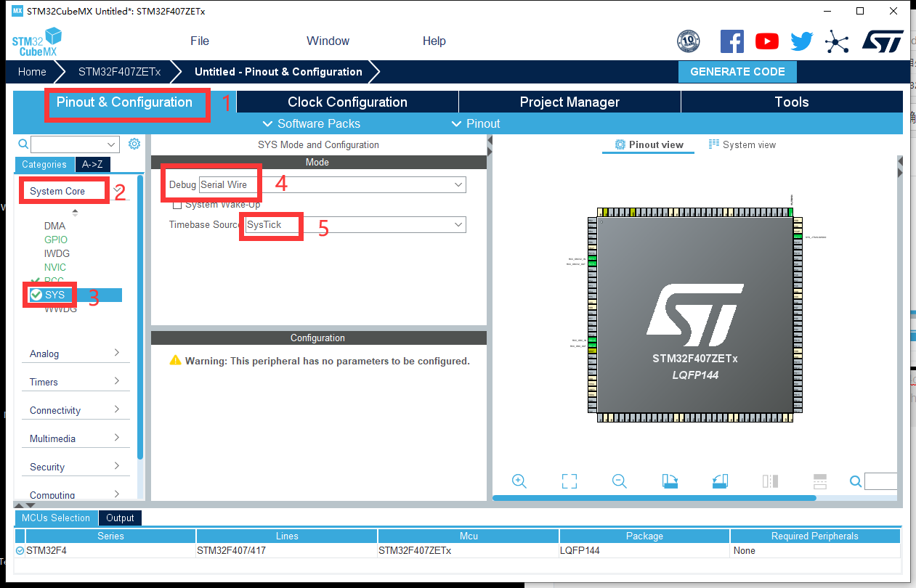Switch to the Tools tab
Image resolution: width=916 pixels, height=588 pixels.
coord(792,102)
